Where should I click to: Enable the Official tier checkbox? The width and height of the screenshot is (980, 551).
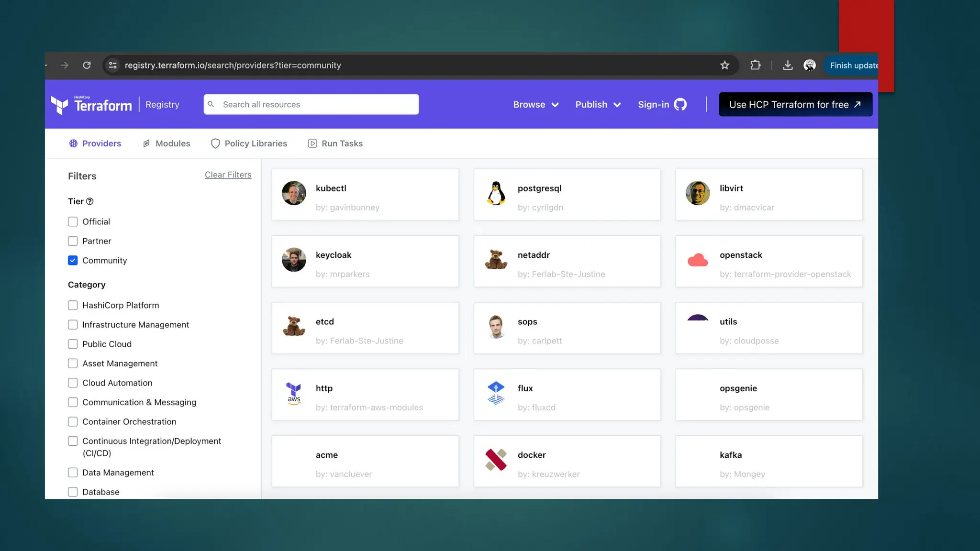(73, 221)
